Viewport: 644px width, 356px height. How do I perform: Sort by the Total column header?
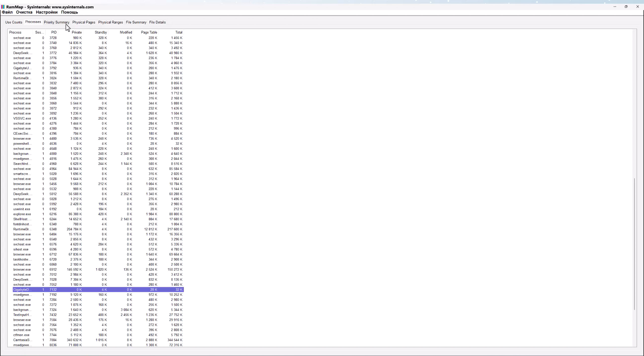[x=171, y=32]
